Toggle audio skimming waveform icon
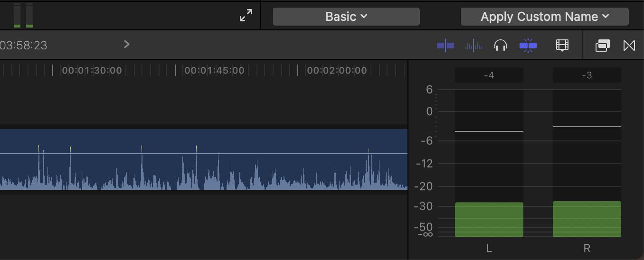 pos(474,46)
